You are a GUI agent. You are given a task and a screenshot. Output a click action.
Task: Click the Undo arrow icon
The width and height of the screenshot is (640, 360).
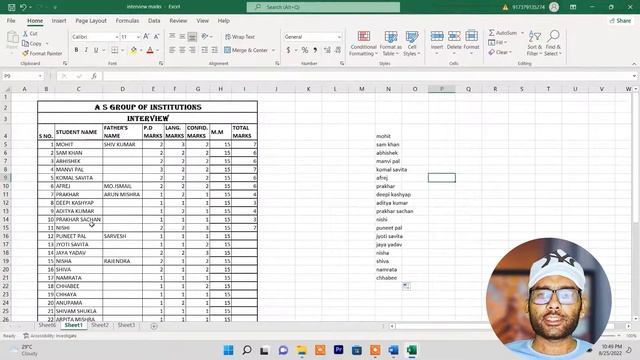point(23,7)
